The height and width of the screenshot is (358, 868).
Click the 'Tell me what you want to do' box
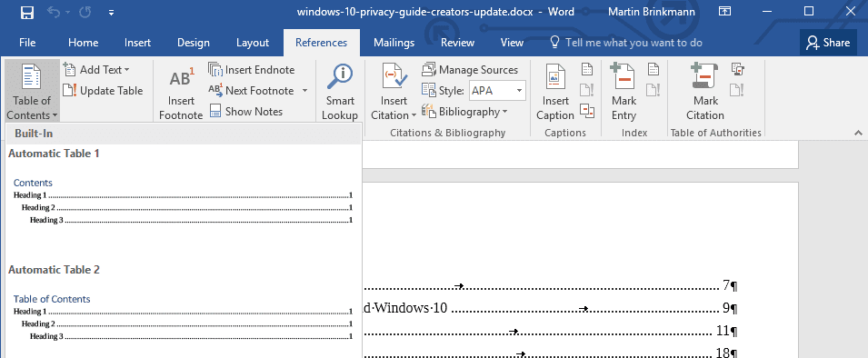(625, 43)
